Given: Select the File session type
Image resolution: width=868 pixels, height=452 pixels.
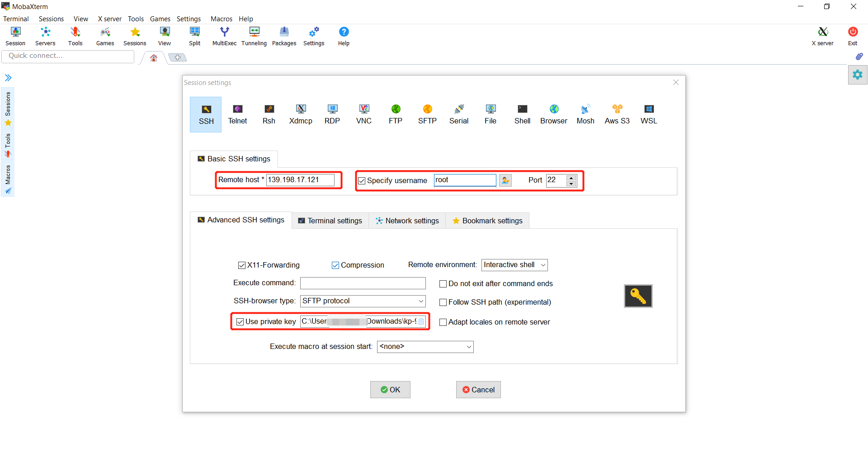Looking at the screenshot, I should click(491, 114).
